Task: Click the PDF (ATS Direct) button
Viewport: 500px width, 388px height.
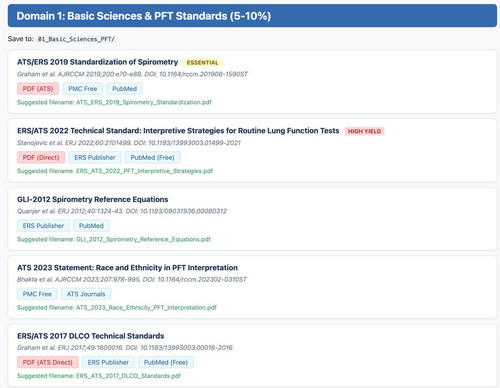Action: (x=48, y=362)
